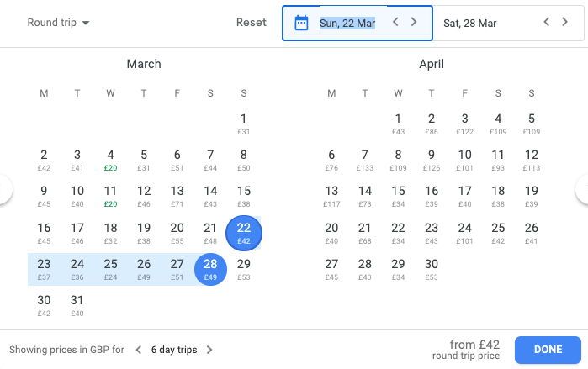
Task: Click previous day arrow for return date
Action: pyautogui.click(x=546, y=23)
